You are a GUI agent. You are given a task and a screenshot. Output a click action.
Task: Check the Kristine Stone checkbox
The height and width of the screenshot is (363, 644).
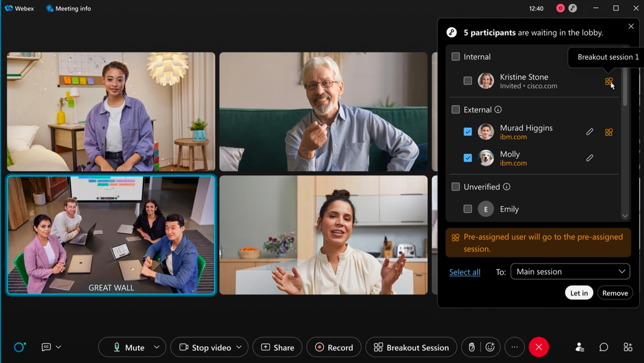(x=468, y=81)
